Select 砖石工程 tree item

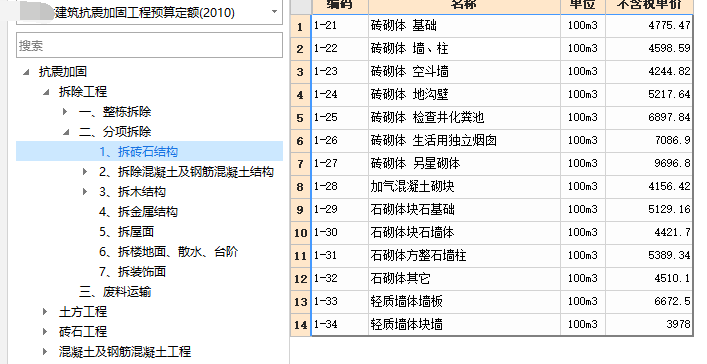coord(83,332)
